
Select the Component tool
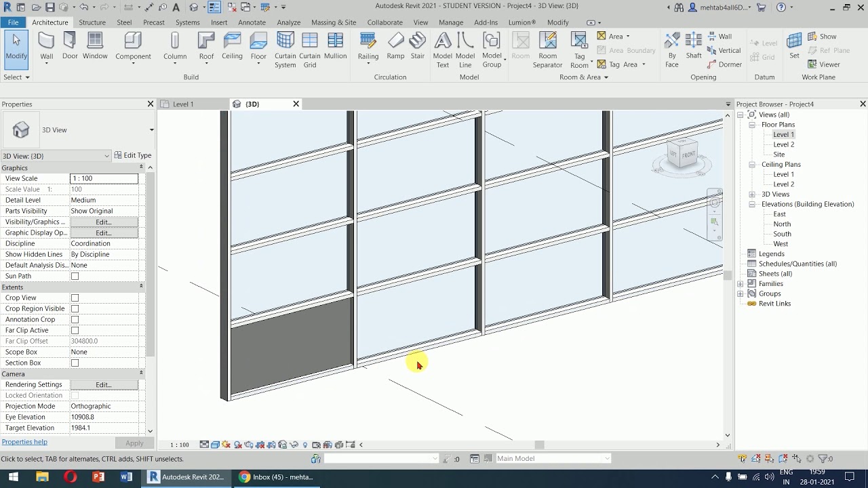tap(133, 47)
